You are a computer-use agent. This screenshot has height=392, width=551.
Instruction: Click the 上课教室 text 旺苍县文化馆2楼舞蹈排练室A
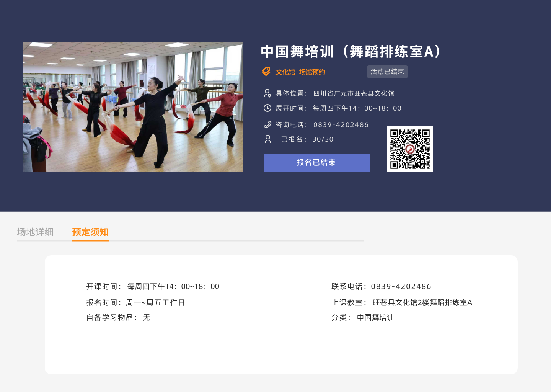pyautogui.click(x=422, y=302)
